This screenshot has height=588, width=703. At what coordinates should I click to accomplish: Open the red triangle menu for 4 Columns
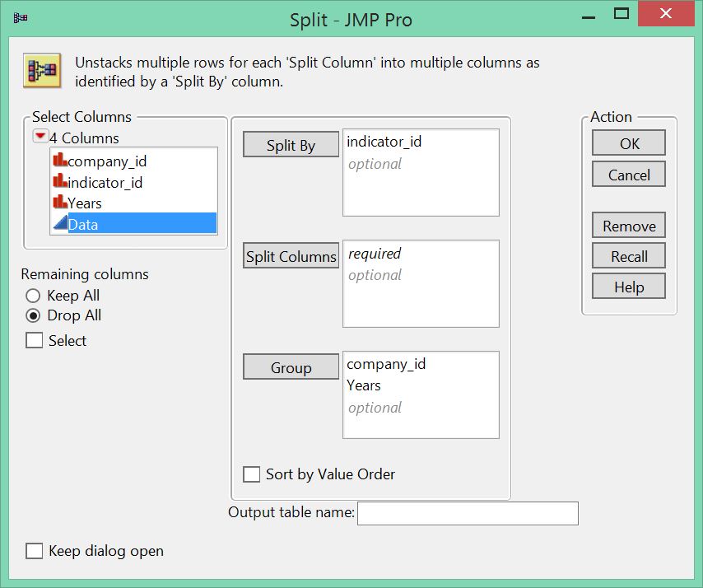[x=40, y=137]
